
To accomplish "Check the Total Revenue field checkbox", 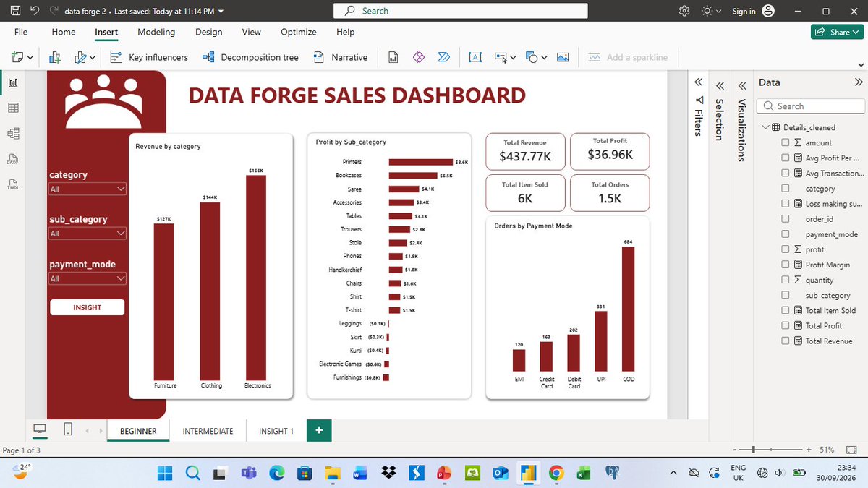I will pyautogui.click(x=786, y=341).
